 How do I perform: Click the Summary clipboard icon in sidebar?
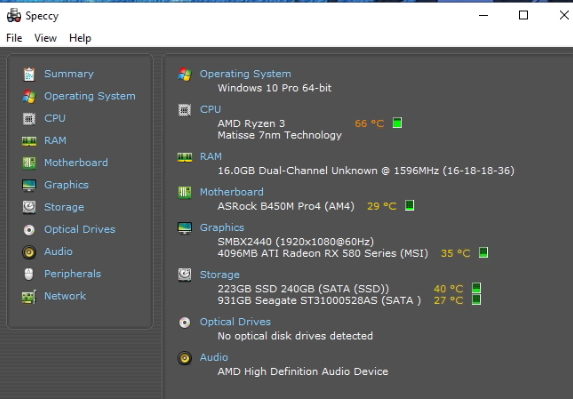pyautogui.click(x=29, y=74)
